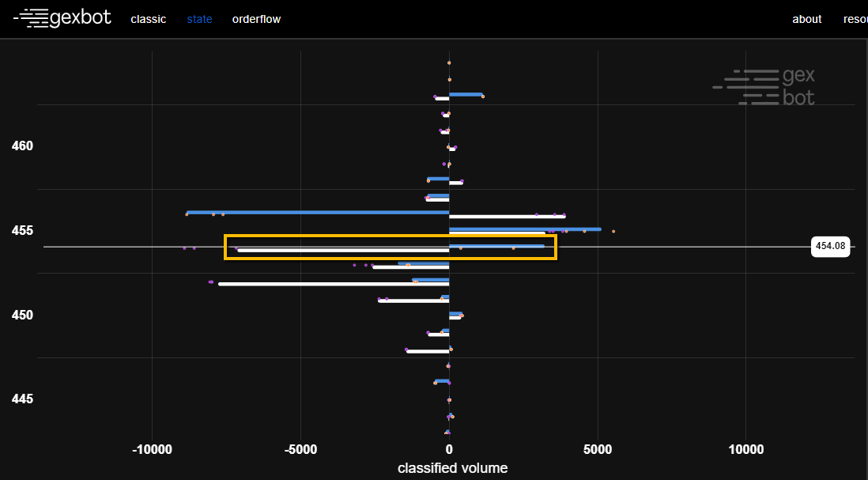Viewport: 868px width, 480px height.
Task: Click the -10000 x-axis value
Action: [x=153, y=449]
